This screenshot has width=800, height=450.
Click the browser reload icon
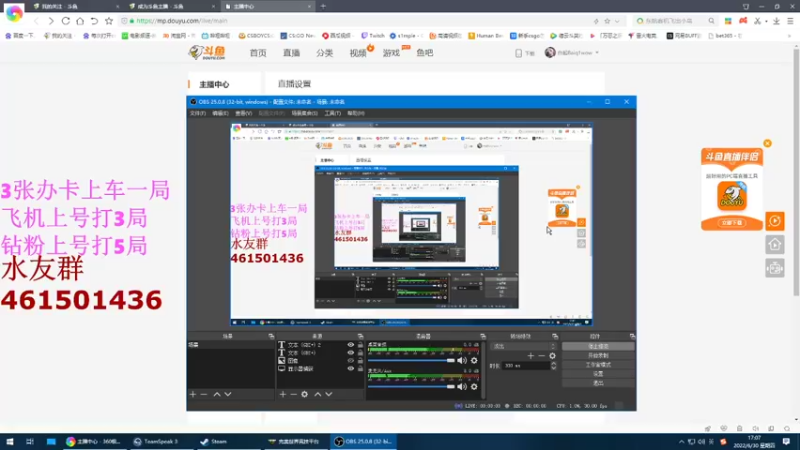coord(66,21)
